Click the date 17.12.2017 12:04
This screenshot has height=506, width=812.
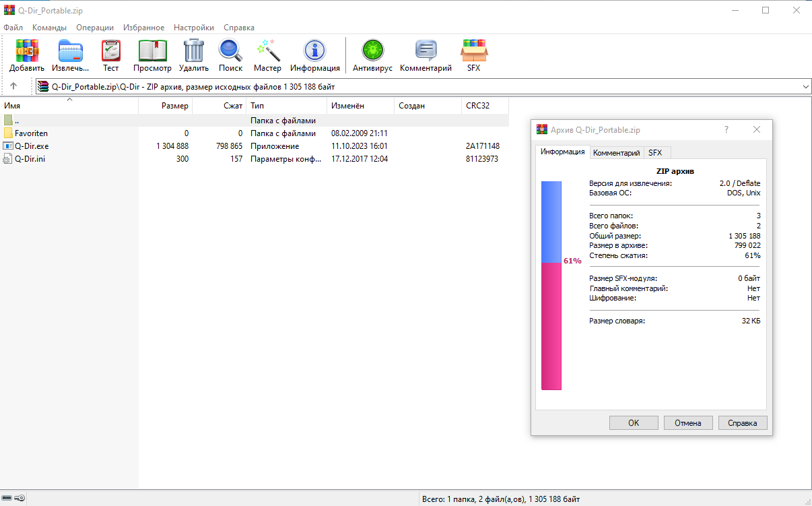pyautogui.click(x=360, y=159)
